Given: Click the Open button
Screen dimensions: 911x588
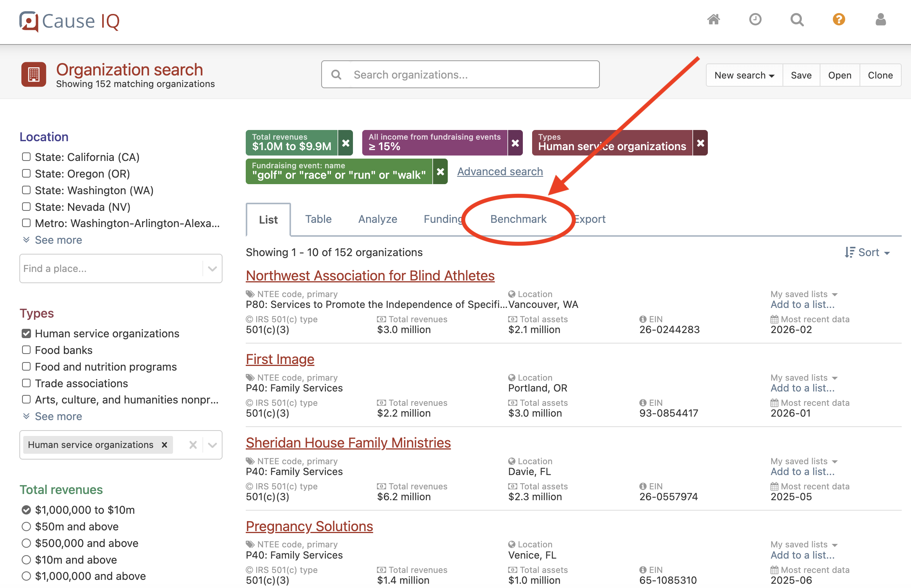Looking at the screenshot, I should tap(839, 75).
